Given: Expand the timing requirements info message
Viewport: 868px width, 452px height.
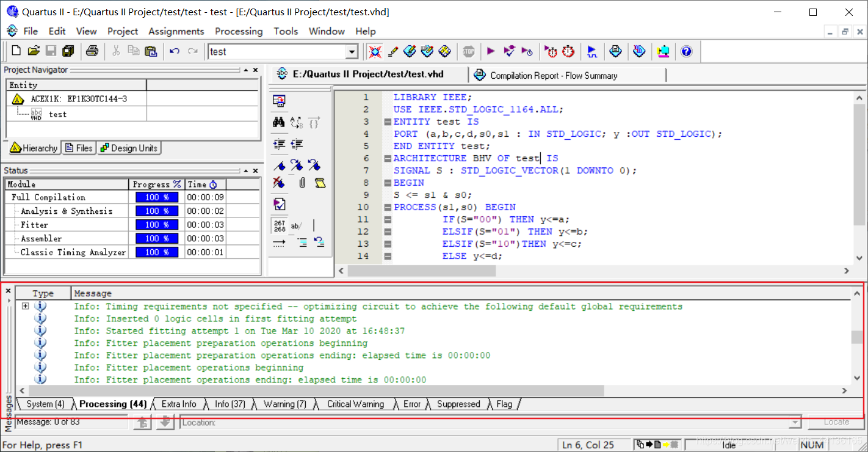Looking at the screenshot, I should coord(25,306).
